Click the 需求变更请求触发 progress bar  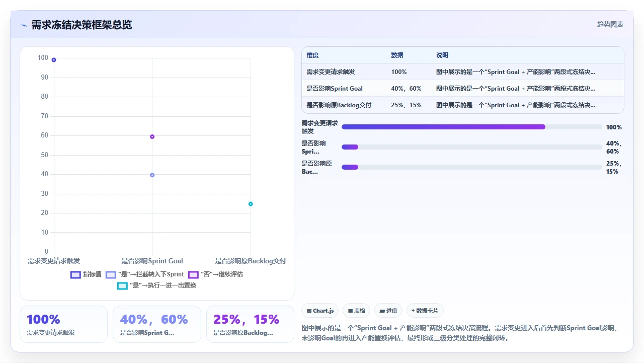pos(471,127)
